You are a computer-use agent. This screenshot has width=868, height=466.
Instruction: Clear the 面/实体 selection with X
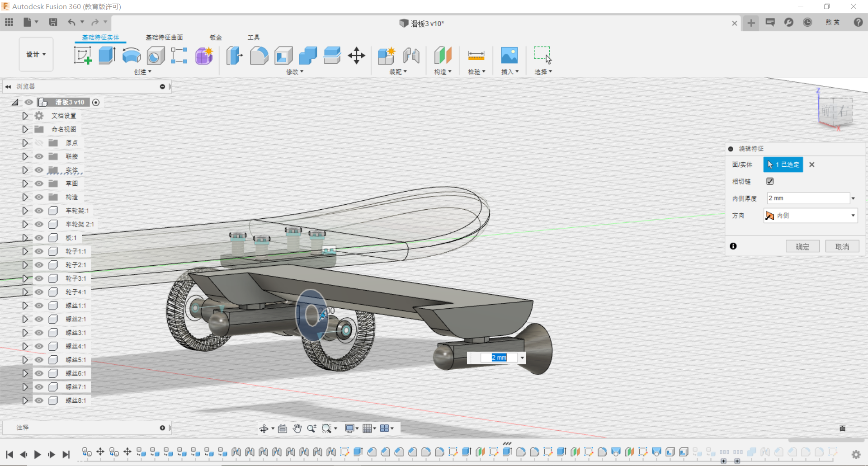pos(812,165)
